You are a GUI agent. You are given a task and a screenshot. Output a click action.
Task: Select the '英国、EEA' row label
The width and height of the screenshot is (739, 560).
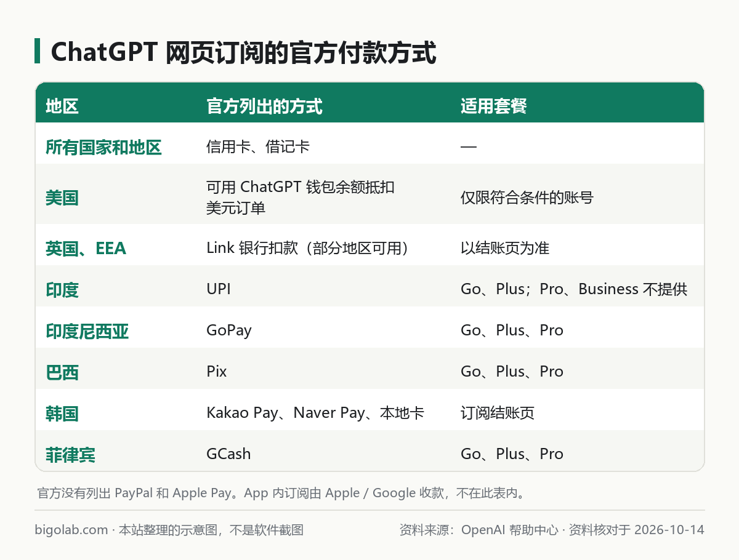[x=86, y=248]
